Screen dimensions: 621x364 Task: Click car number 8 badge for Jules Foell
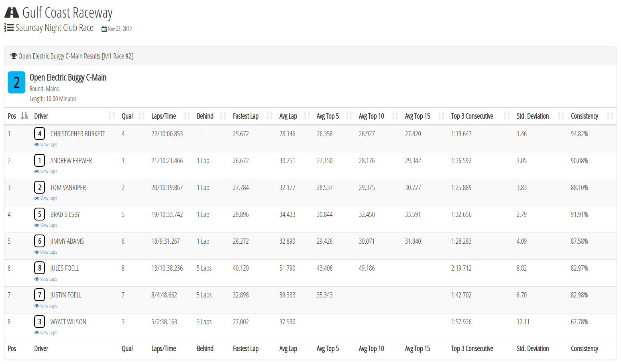pyautogui.click(x=39, y=268)
